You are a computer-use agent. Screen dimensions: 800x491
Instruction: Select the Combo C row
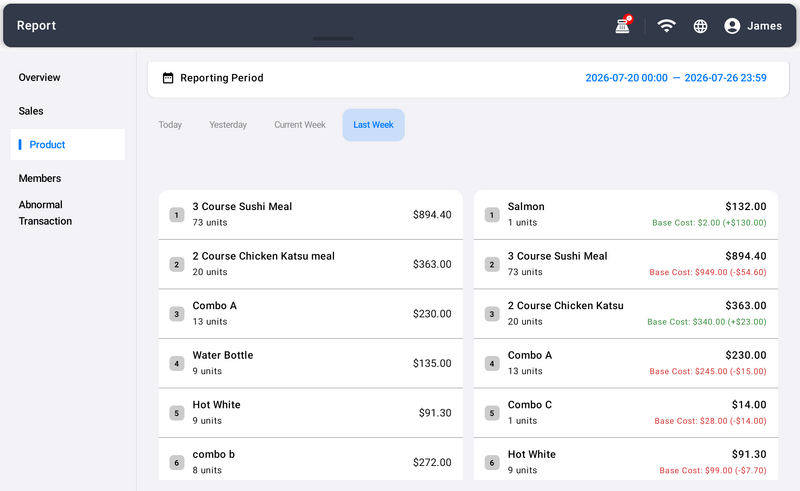point(626,412)
